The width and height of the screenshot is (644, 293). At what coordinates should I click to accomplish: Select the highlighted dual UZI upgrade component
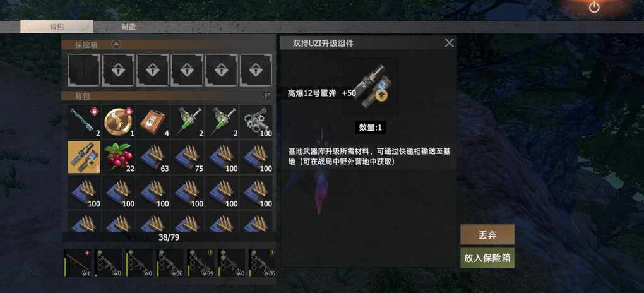pyautogui.click(x=84, y=157)
